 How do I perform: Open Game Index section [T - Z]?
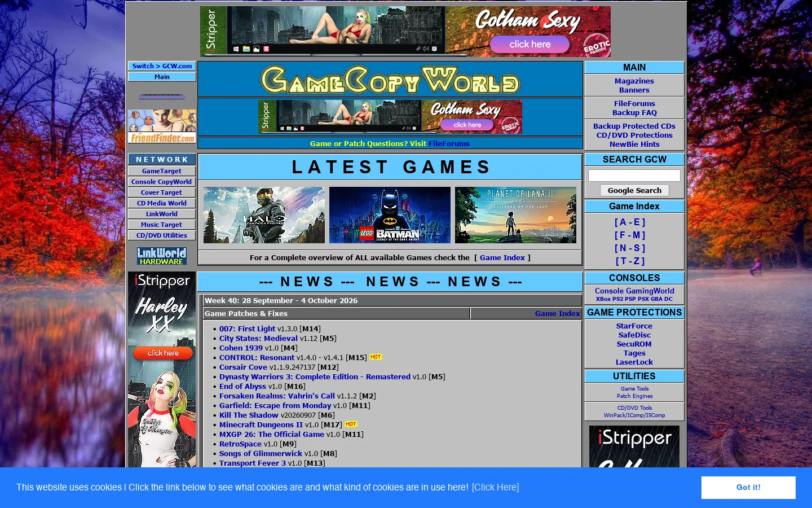[630, 261]
